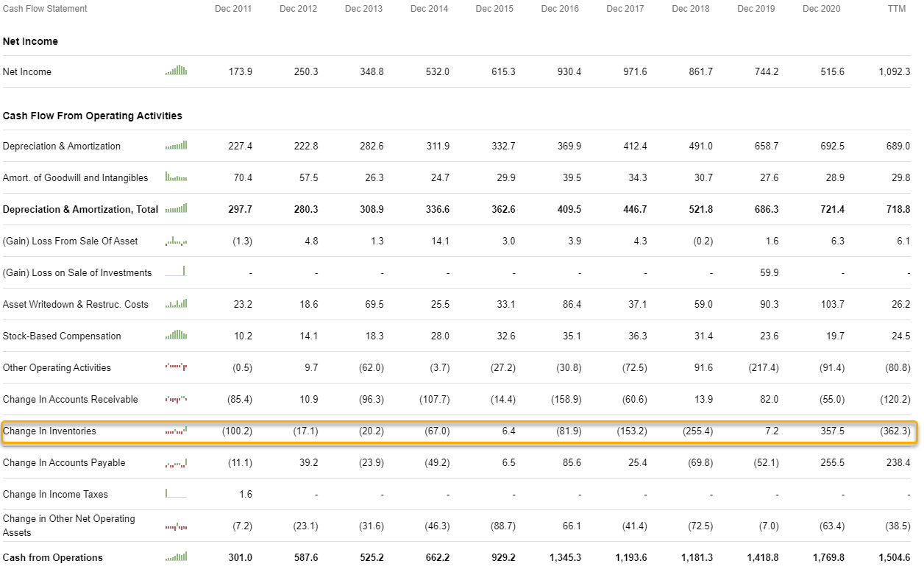Click the Cash from Operations mini chart
Image resolution: width=924 pixels, height=572 pixels.
pyautogui.click(x=176, y=557)
